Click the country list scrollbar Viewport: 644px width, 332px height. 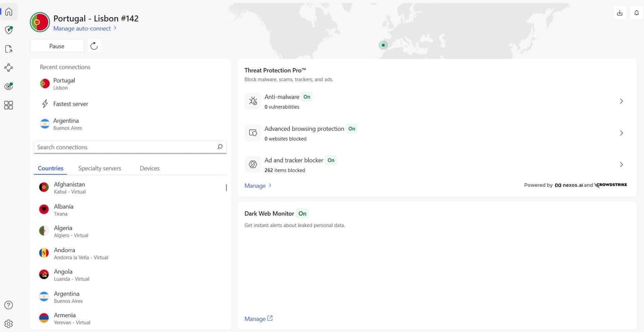[226, 188]
